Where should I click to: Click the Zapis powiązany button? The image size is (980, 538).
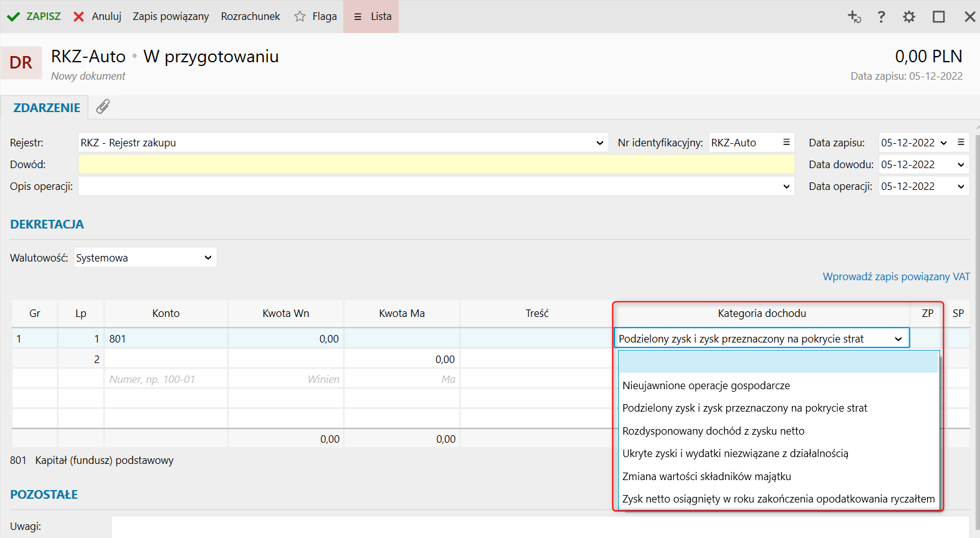coord(171,16)
